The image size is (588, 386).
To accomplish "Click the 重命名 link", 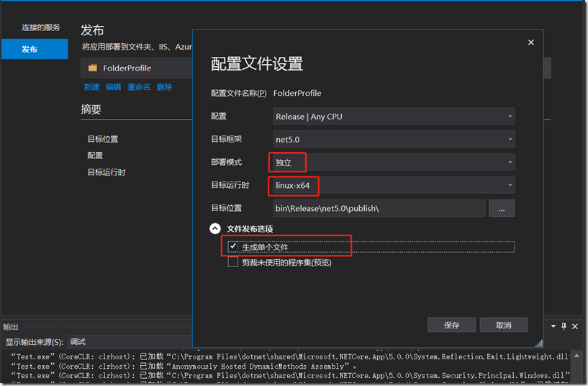I will point(139,87).
